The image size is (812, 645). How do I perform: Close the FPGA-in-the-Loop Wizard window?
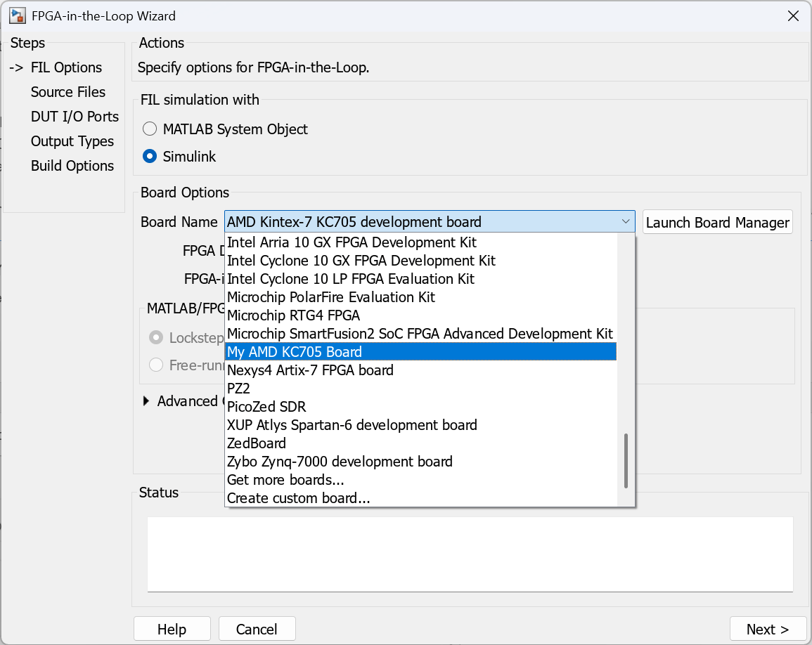(x=792, y=15)
